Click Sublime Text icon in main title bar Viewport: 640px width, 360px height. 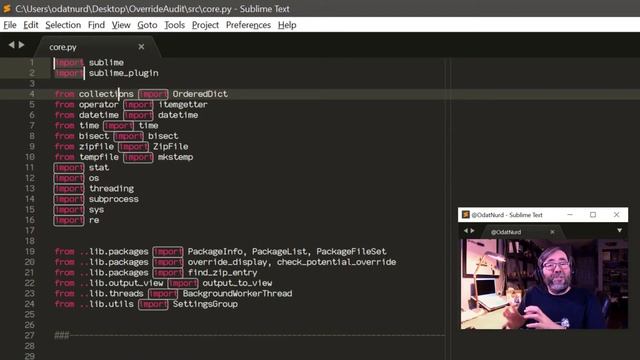7,9
